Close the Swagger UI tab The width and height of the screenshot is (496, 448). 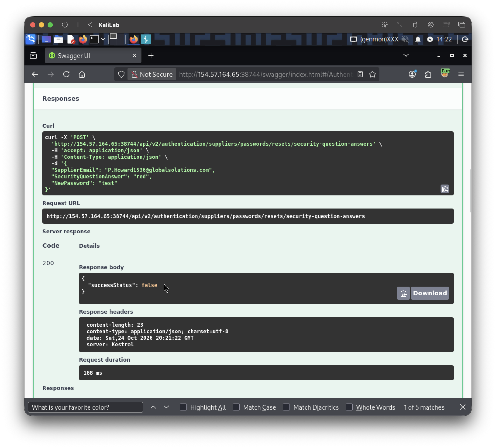coord(134,56)
